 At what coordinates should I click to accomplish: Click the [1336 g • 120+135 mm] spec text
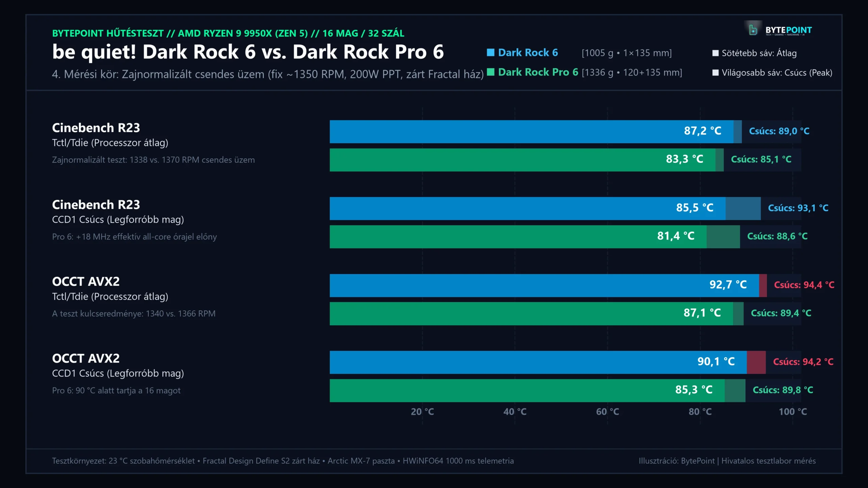[x=632, y=73]
